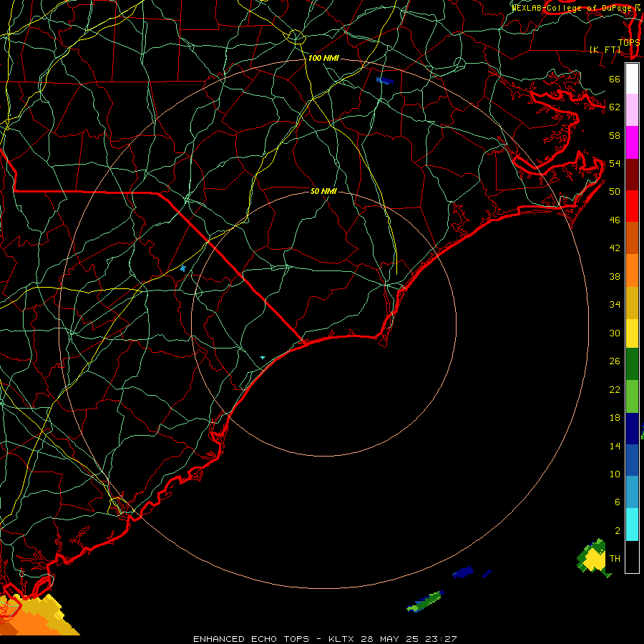Screen dimensions: 644x644
Task: Pick the light blue legend swatch
Action: 632,492
